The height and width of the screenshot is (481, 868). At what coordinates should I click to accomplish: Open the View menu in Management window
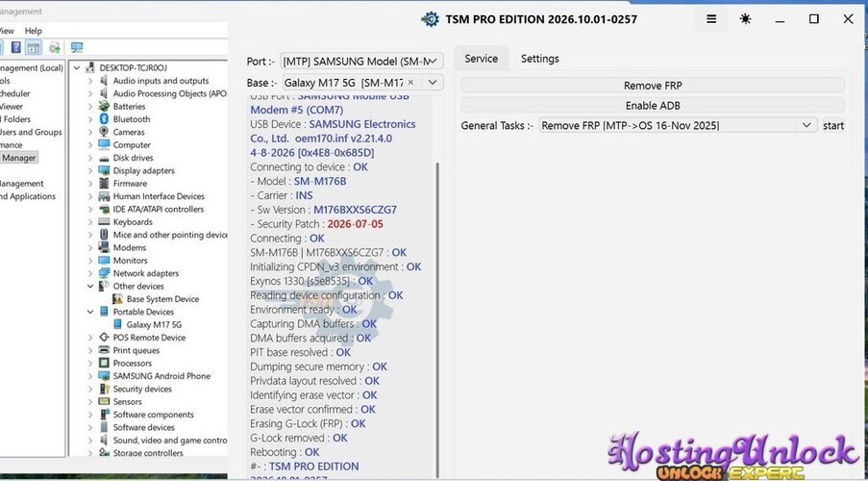(x=7, y=31)
